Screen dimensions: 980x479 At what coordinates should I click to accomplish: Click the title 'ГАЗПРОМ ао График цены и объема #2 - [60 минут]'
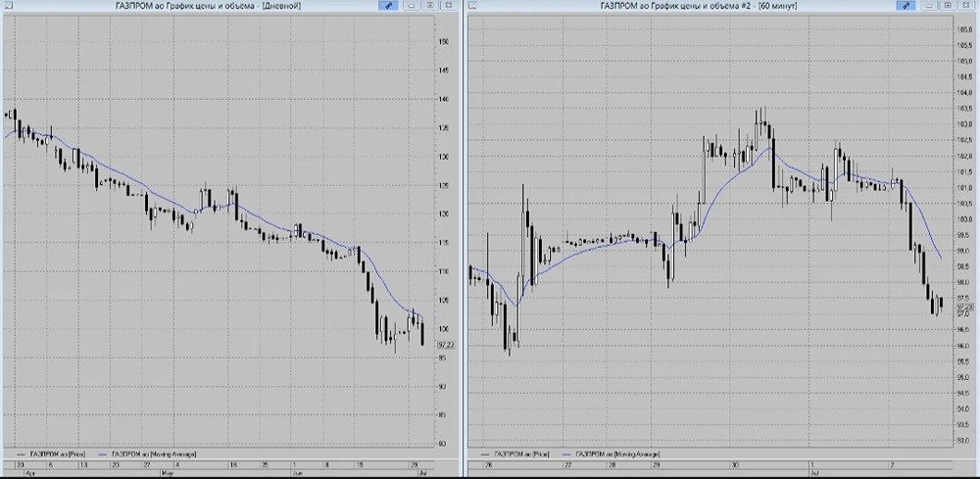[698, 5]
